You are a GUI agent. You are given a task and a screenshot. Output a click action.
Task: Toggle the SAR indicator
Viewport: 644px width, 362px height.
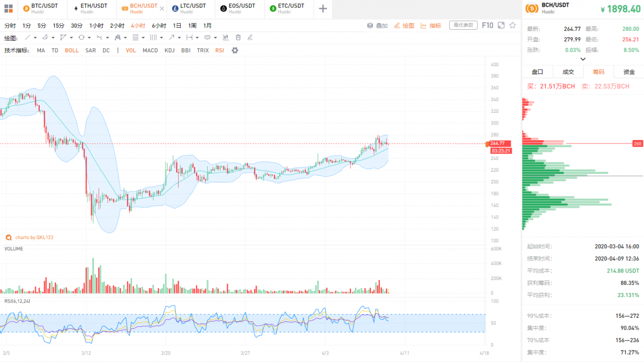(x=91, y=50)
